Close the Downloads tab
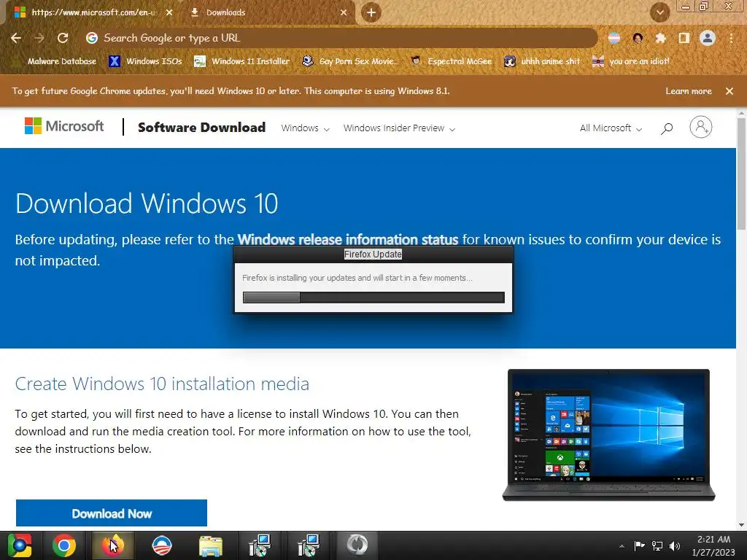The height and width of the screenshot is (560, 747). (x=344, y=12)
